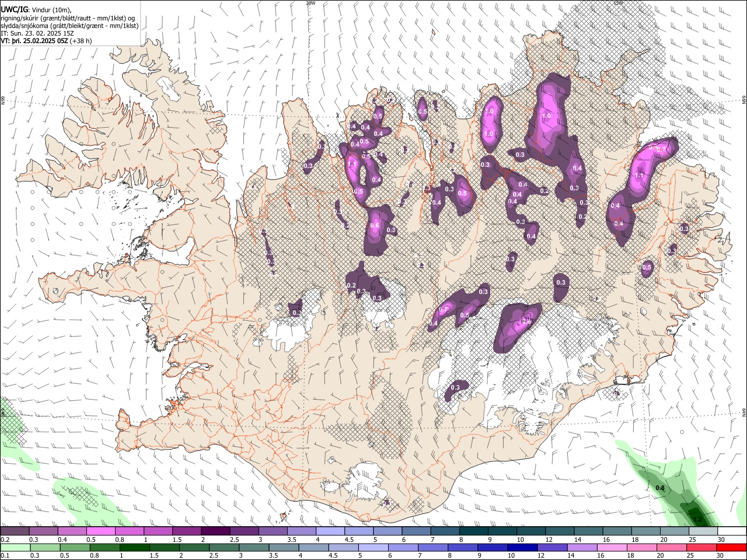Pick the pure red 30 rain legend swatch
Viewport: 747px width, 560px height.
pyautogui.click(x=732, y=547)
